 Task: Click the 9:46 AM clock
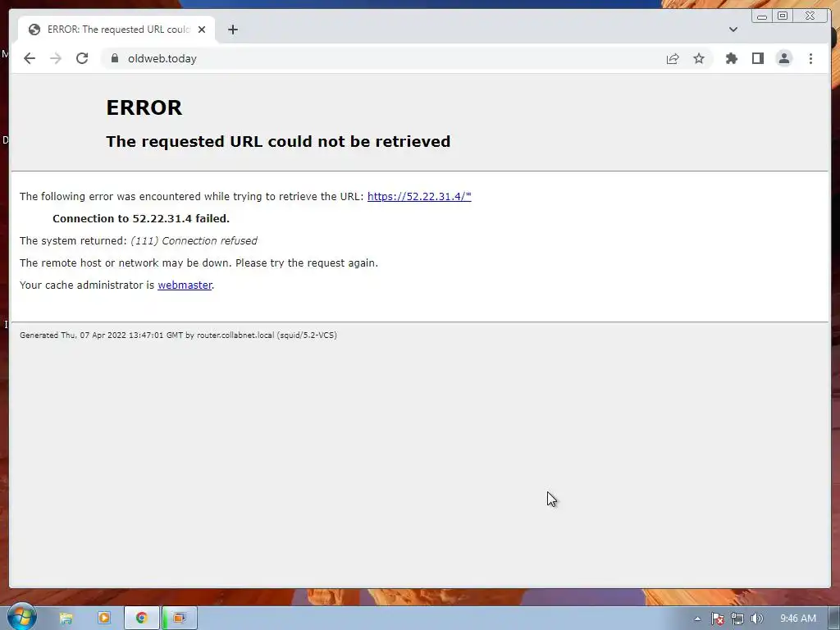[x=797, y=619]
